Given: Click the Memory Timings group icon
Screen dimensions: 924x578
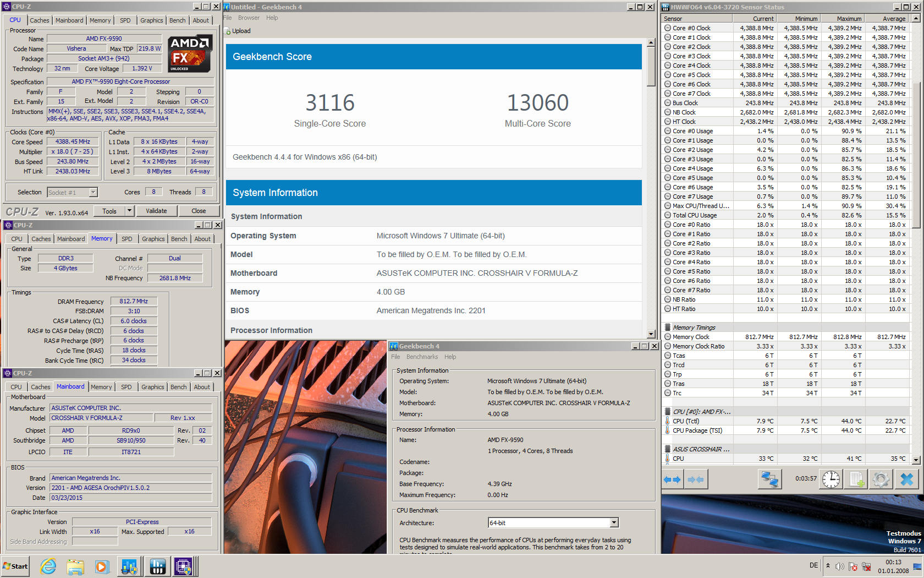Looking at the screenshot, I should [668, 328].
